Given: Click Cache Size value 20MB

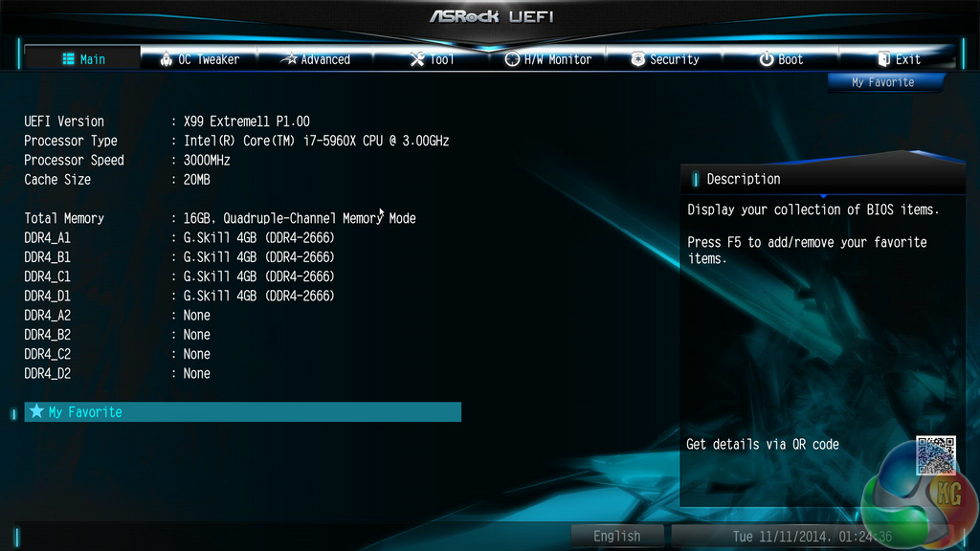Looking at the screenshot, I should coord(197,179).
